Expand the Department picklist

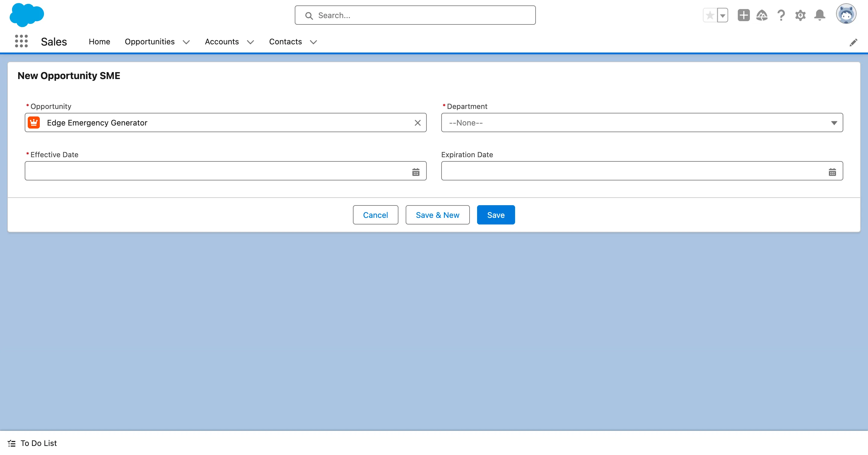click(x=642, y=123)
